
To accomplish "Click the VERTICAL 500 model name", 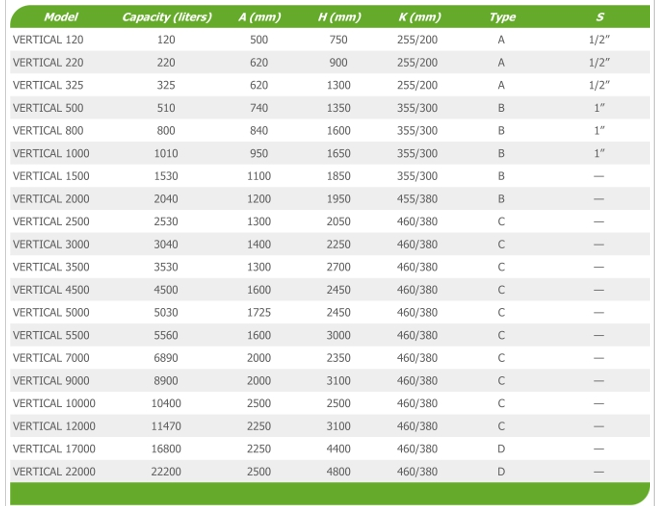I will 48,108.
